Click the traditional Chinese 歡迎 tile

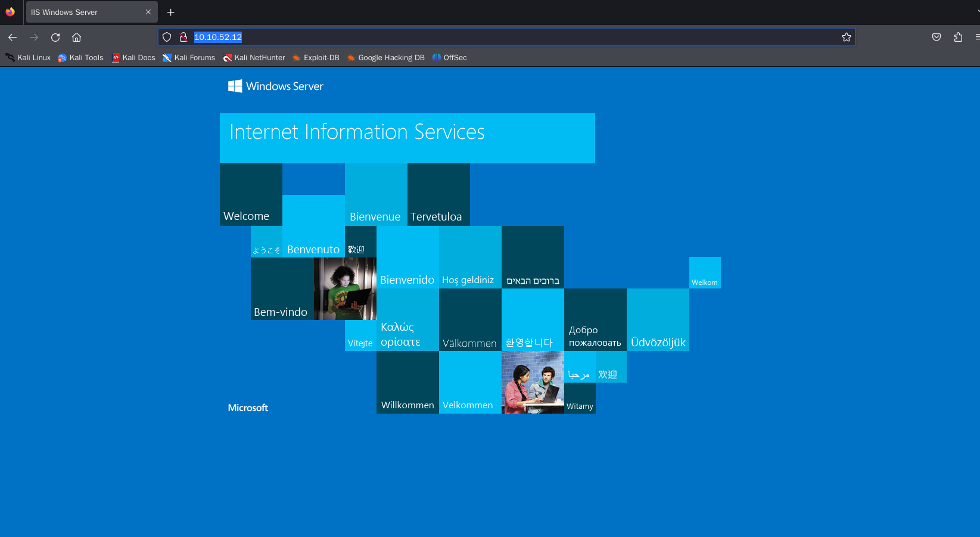click(x=360, y=242)
